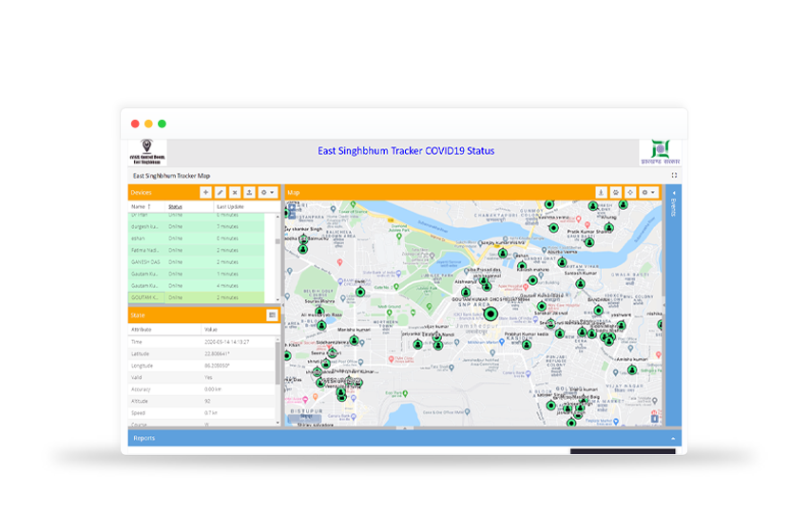Click the Attribute column header in State
The image size is (808, 532).
click(164, 329)
